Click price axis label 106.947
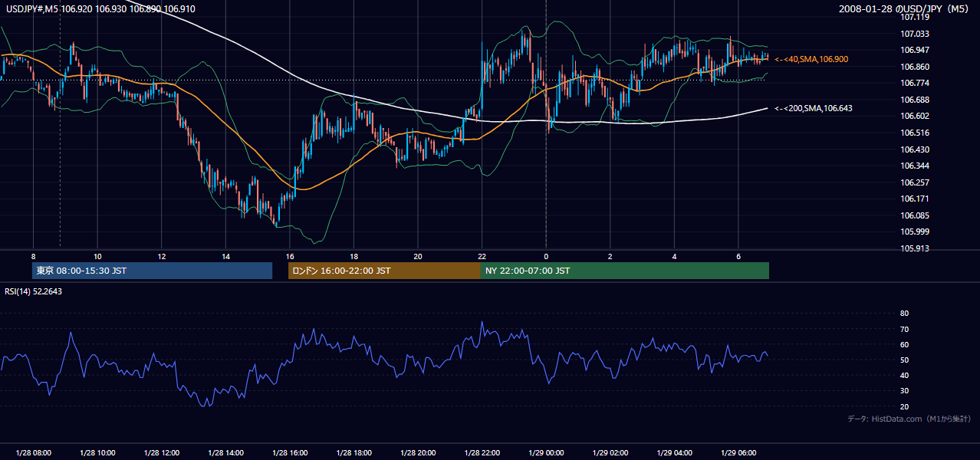 915,50
